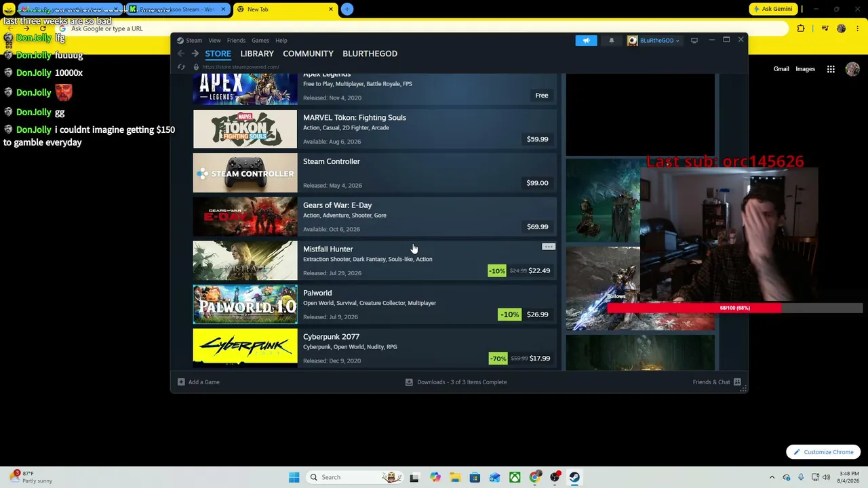Open the View menu in Steam
Image resolution: width=868 pixels, height=488 pixels.
(214, 41)
